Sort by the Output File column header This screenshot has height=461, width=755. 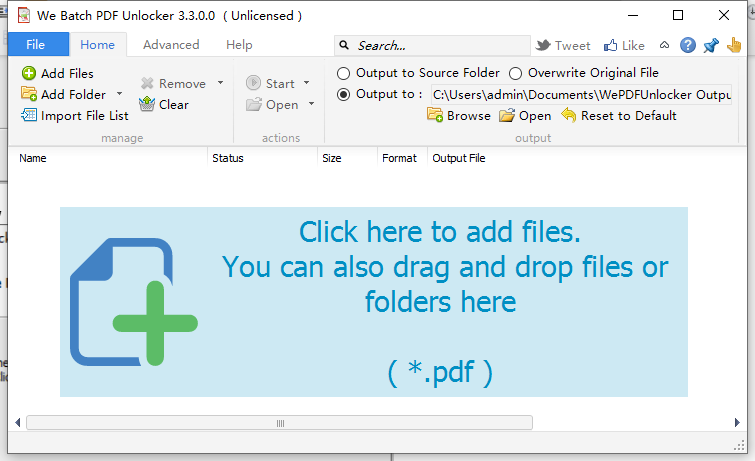[x=458, y=158]
